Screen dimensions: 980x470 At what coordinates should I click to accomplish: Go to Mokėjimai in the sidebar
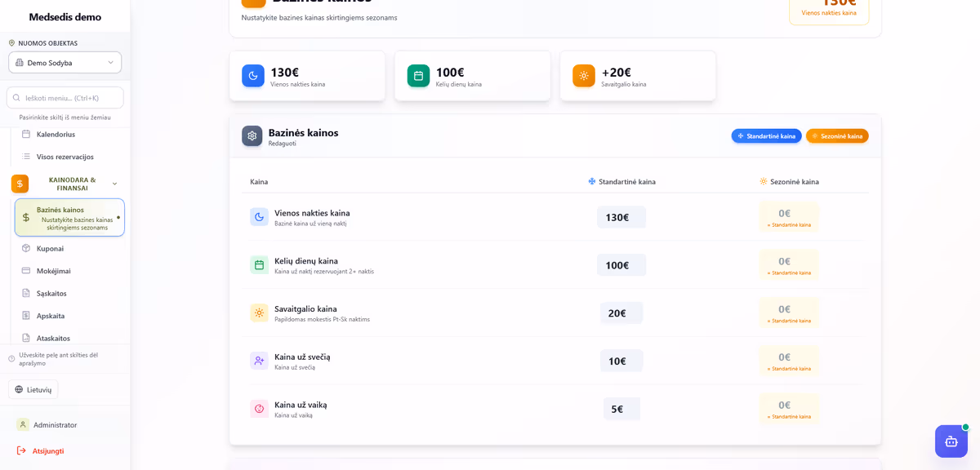(x=54, y=271)
